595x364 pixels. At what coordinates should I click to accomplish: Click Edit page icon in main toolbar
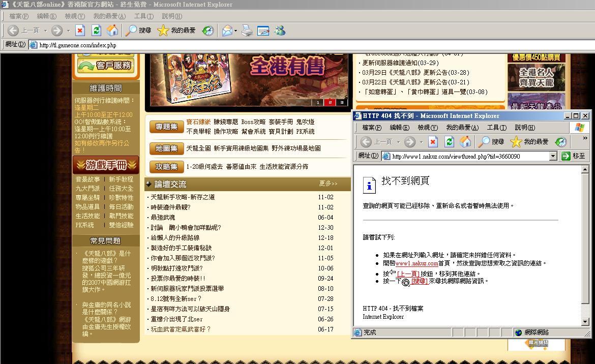pyautogui.click(x=263, y=31)
